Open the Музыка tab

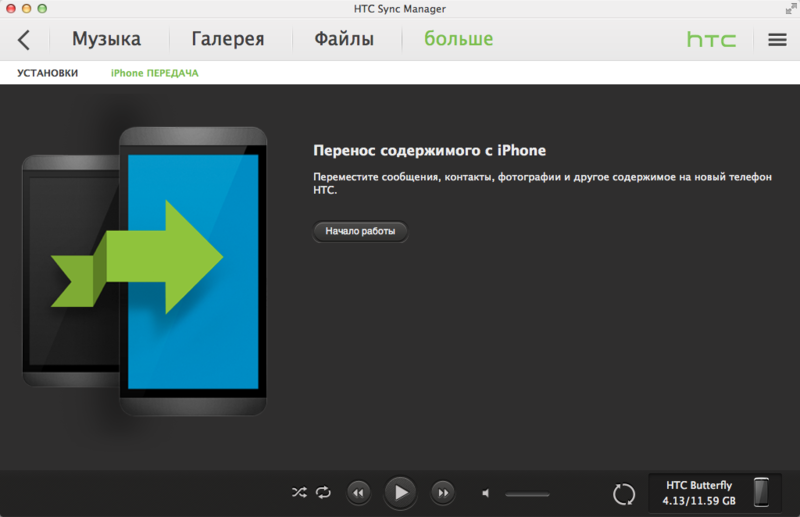click(x=106, y=39)
